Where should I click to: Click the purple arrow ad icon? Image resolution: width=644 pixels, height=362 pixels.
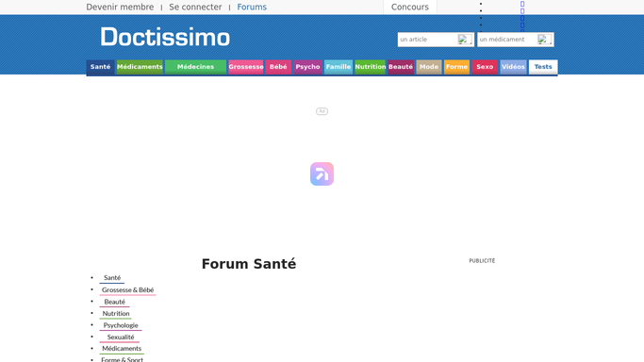point(322,174)
